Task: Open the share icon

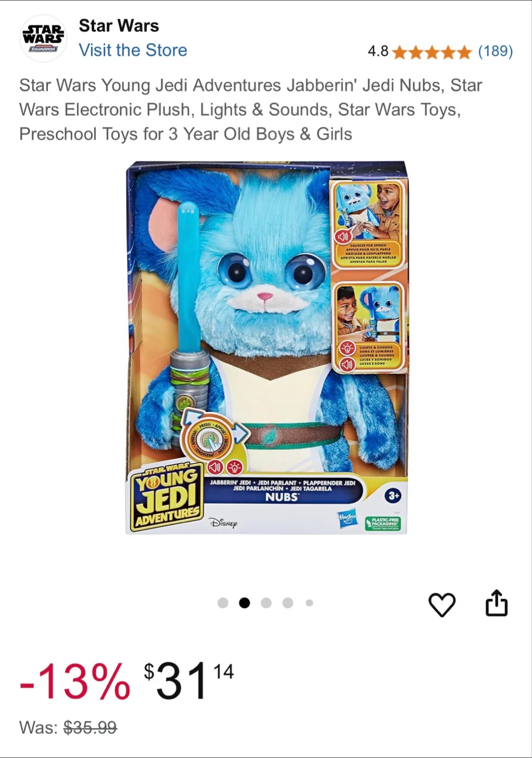Action: [x=496, y=603]
